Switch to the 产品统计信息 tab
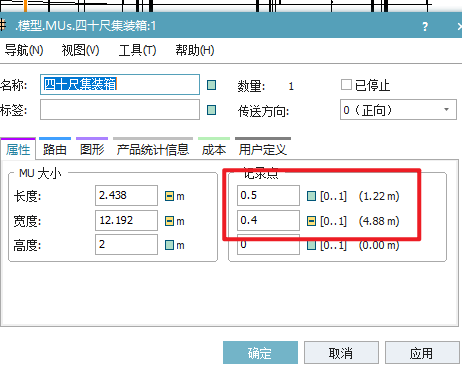Image resolution: width=462 pixels, height=371 pixels. [153, 149]
